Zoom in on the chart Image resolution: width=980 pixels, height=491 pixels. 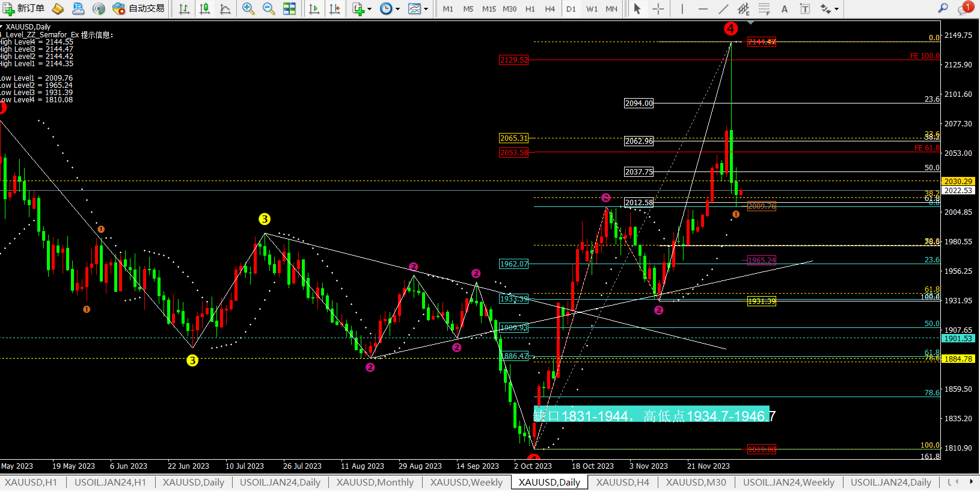click(248, 8)
